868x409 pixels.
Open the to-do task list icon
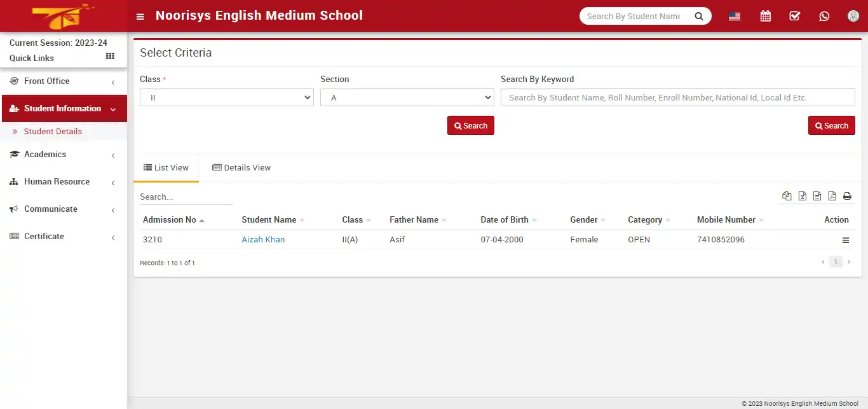pos(794,15)
